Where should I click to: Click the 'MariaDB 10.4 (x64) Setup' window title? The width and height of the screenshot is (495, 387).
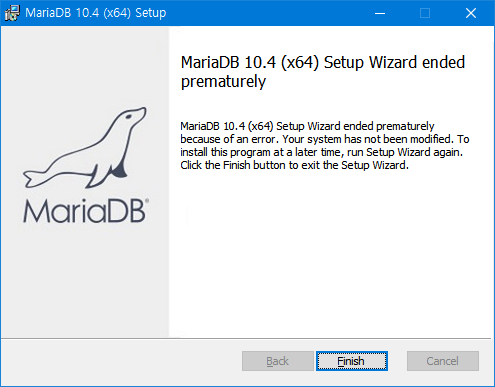click(96, 13)
